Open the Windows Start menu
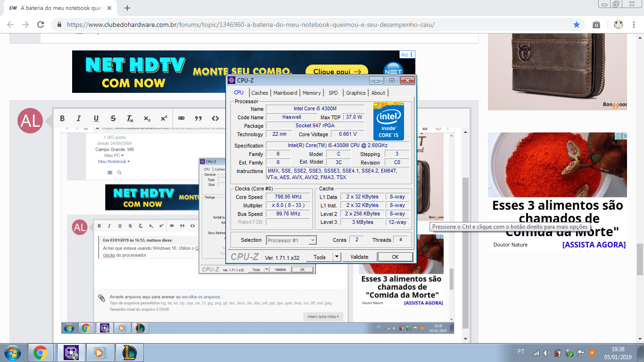The width and height of the screenshot is (644, 362). pyautogui.click(x=12, y=353)
